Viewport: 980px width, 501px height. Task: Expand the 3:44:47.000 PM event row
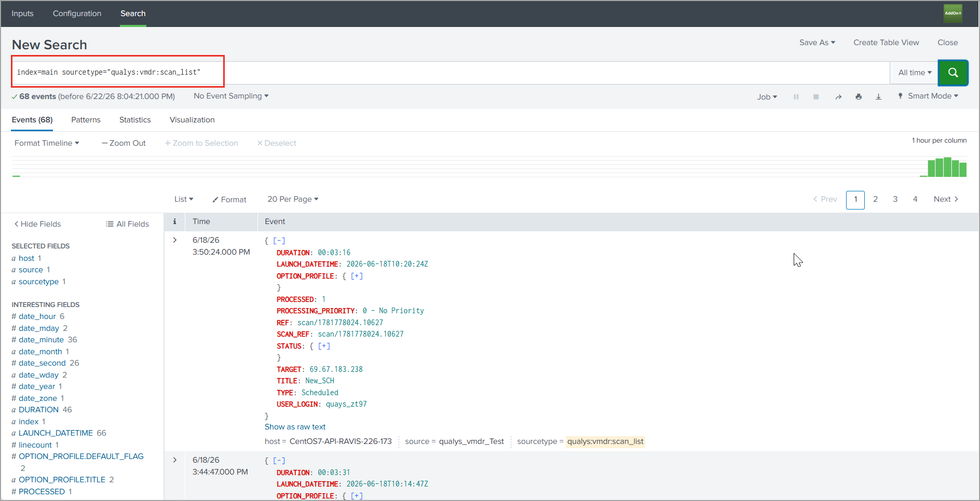coord(175,460)
